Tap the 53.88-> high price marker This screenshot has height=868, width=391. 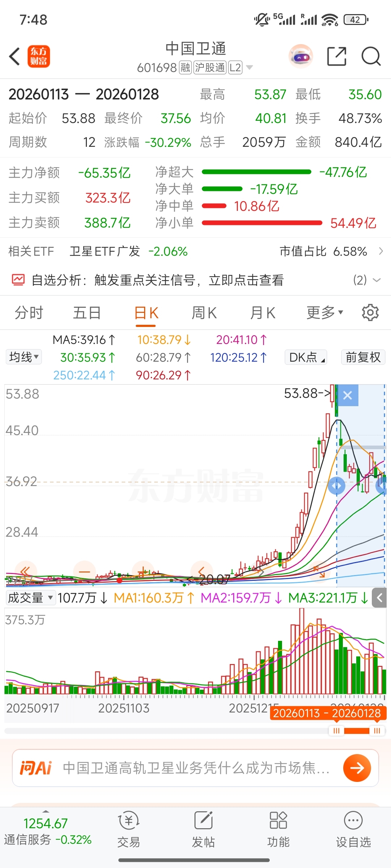[307, 393]
